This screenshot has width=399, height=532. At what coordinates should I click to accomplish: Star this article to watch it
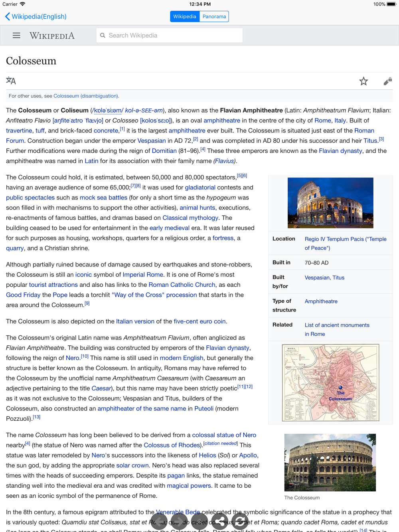coord(363,81)
